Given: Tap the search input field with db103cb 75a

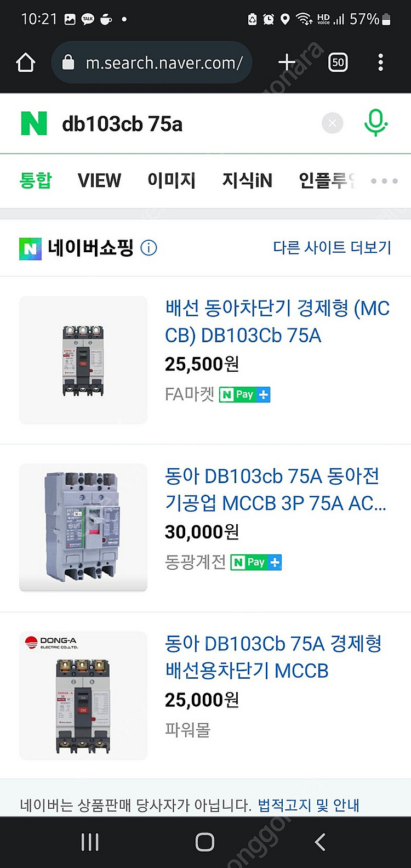Looking at the screenshot, I should click(186, 124).
